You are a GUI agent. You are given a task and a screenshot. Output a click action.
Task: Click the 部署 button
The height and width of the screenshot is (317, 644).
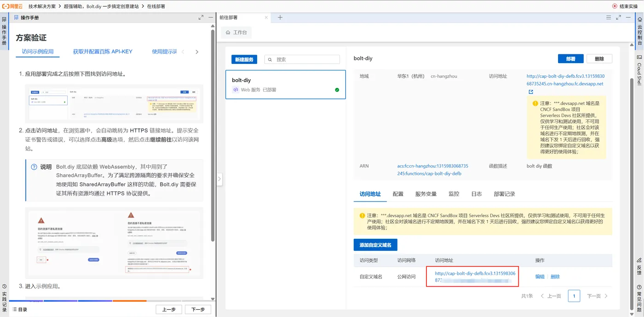coord(570,59)
